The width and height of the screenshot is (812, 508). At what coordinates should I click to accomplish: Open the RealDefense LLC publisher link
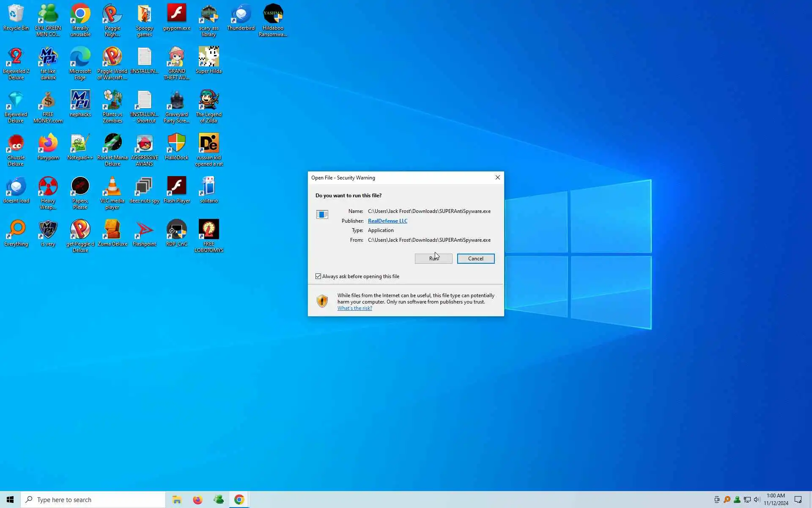click(387, 221)
